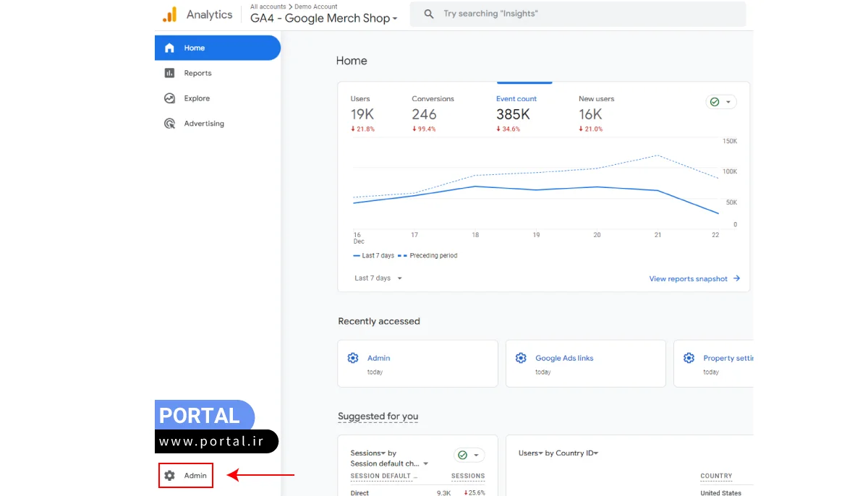Open the Session default channel dimension dropdown
This screenshot has height=496, width=868.
(391, 463)
